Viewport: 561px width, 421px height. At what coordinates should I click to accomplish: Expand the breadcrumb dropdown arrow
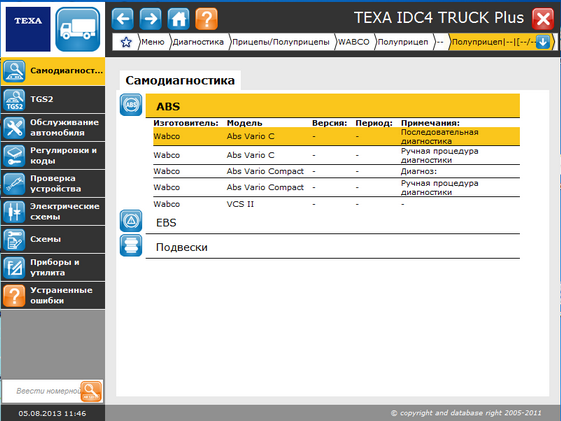point(543,42)
